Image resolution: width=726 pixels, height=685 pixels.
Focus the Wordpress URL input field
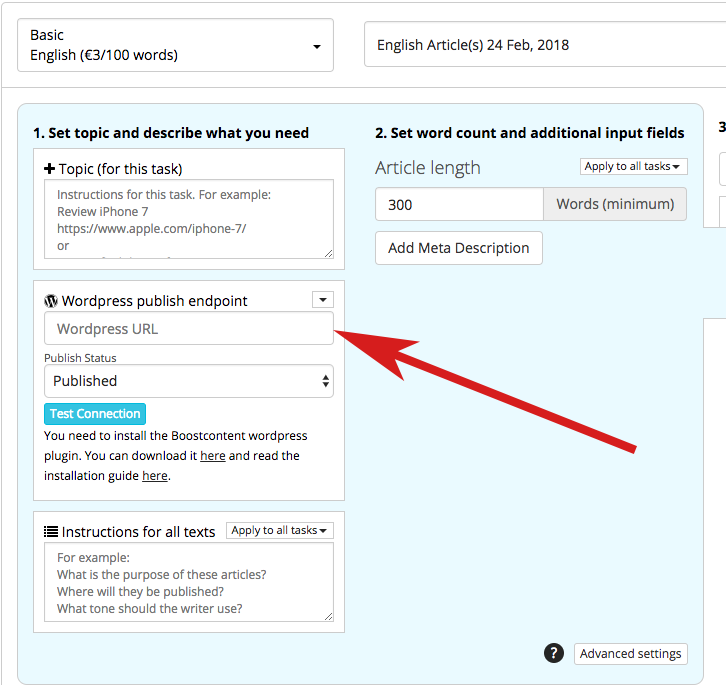coord(189,328)
